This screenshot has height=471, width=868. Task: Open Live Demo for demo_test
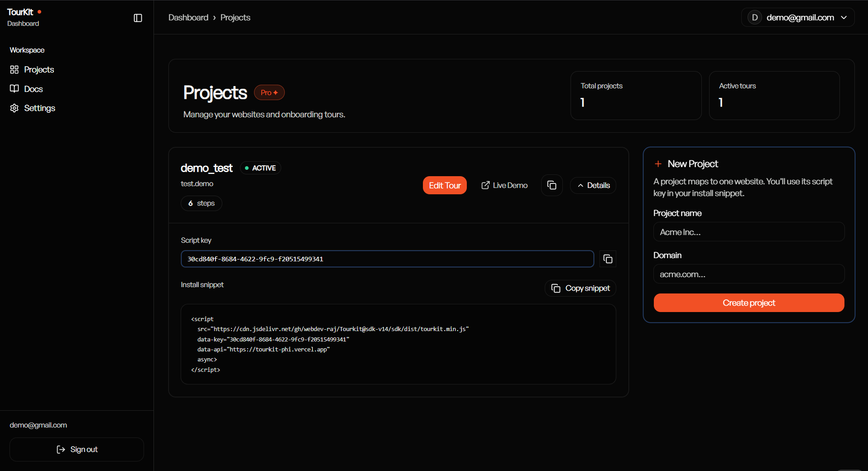[x=504, y=185]
